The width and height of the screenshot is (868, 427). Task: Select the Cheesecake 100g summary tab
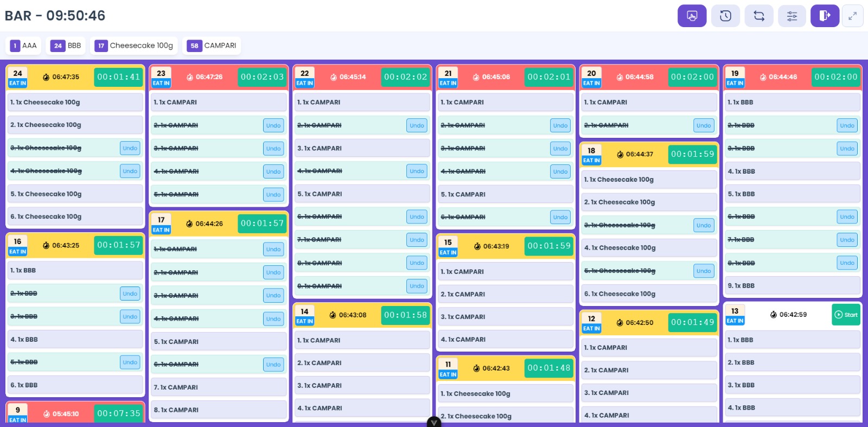[x=134, y=46]
